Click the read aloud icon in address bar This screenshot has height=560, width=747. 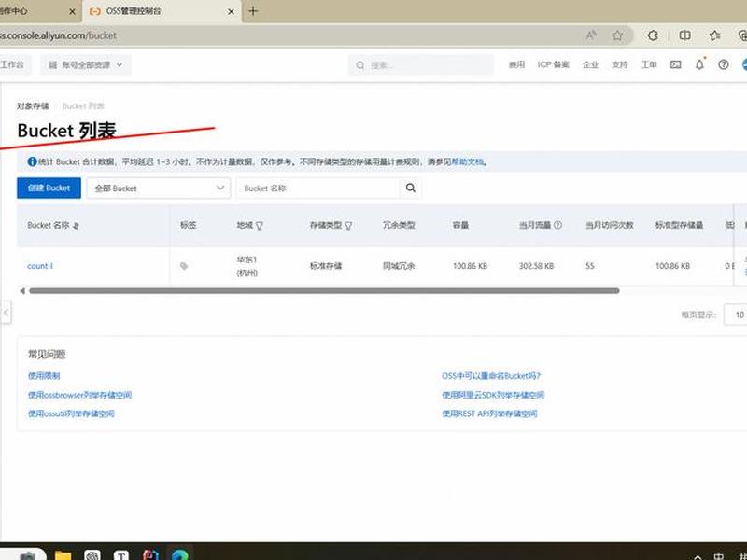pyautogui.click(x=591, y=35)
